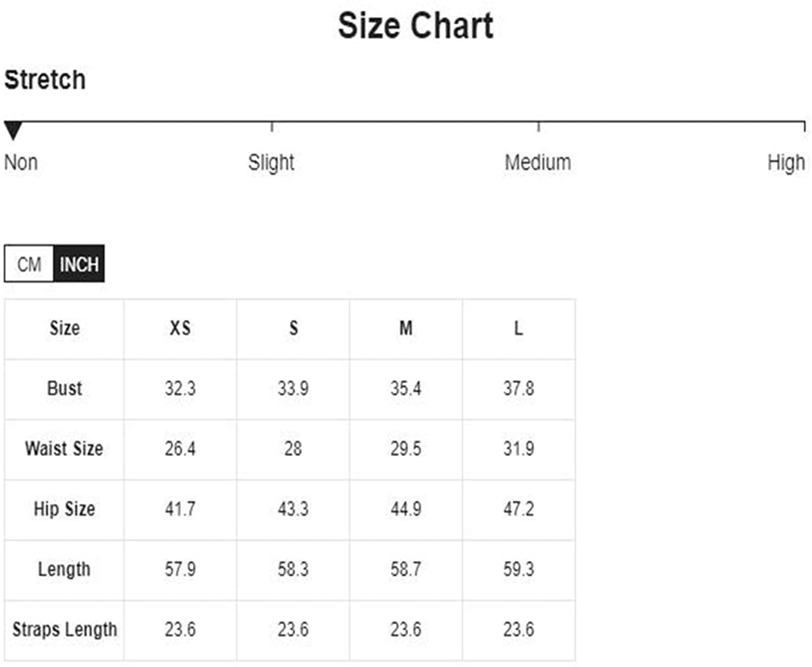Click the High stretch label
This screenshot has width=812, height=667.
785,162
